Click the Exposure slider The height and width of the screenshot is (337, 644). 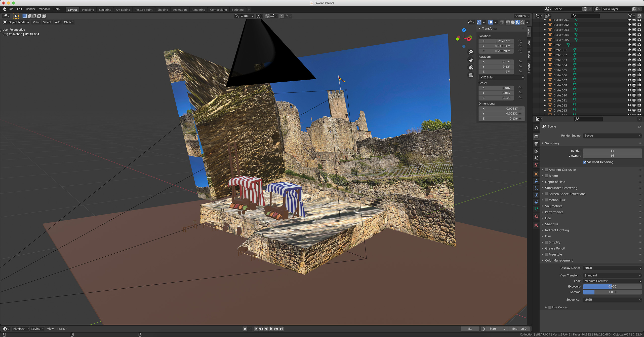pos(612,287)
